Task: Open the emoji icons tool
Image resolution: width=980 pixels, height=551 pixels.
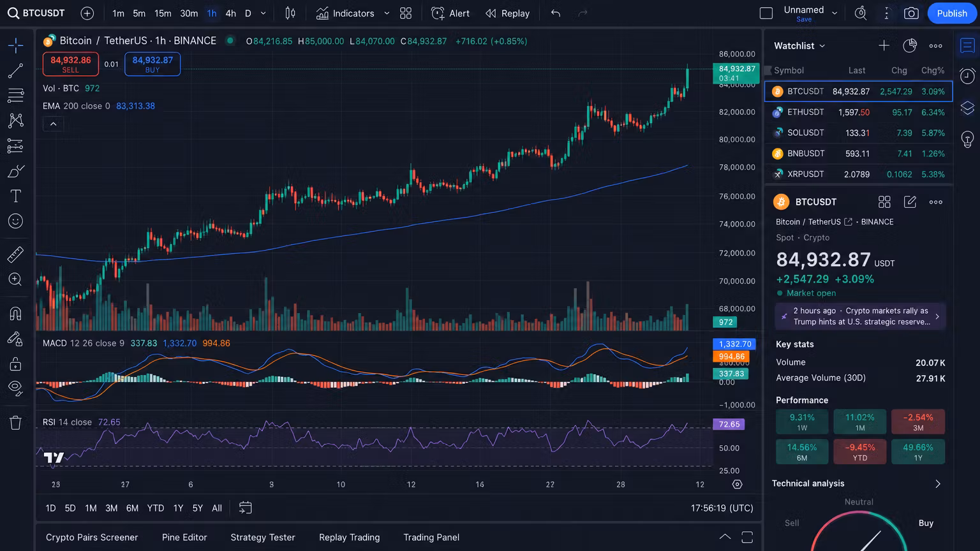Action: coord(15,221)
